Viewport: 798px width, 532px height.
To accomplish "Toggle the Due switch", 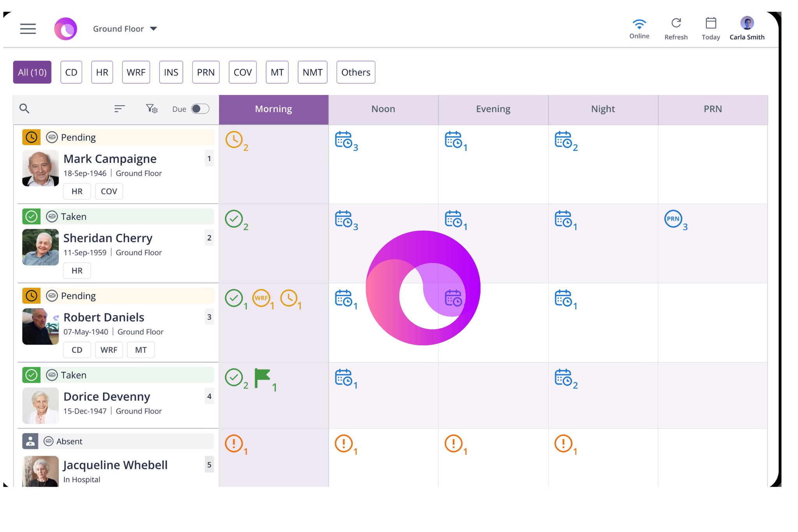I will pos(200,109).
